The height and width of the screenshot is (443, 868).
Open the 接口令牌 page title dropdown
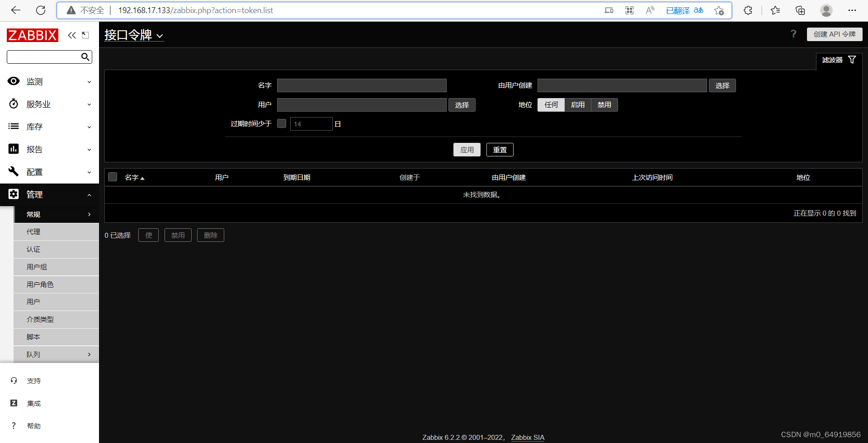134,35
